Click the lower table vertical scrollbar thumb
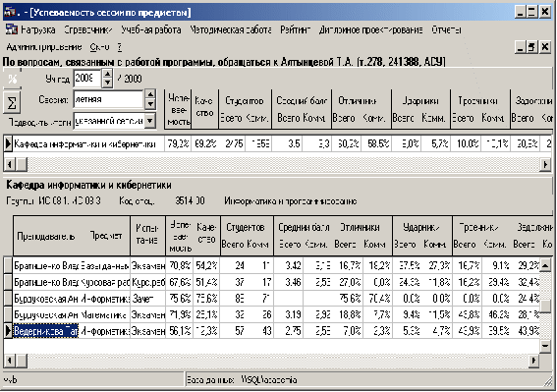The height and width of the screenshot is (392, 557). click(x=545, y=305)
